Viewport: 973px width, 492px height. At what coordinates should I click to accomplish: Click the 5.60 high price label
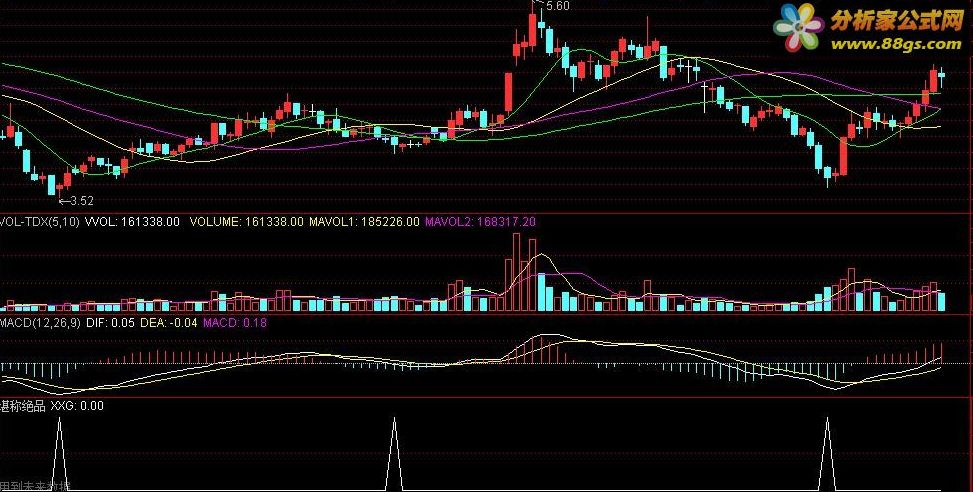point(558,6)
